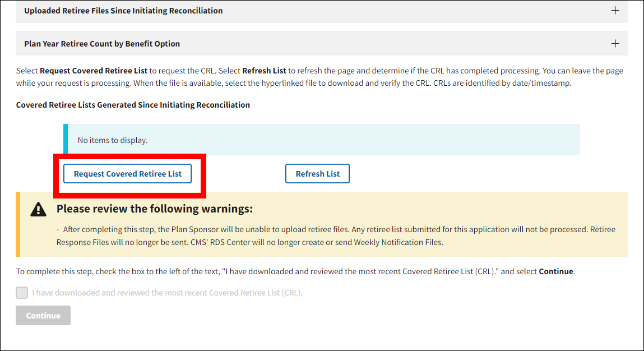Screen dimensions: 644x351
Task: Expand the Uploaded Retiree Files section header
Action: (x=123, y=11)
